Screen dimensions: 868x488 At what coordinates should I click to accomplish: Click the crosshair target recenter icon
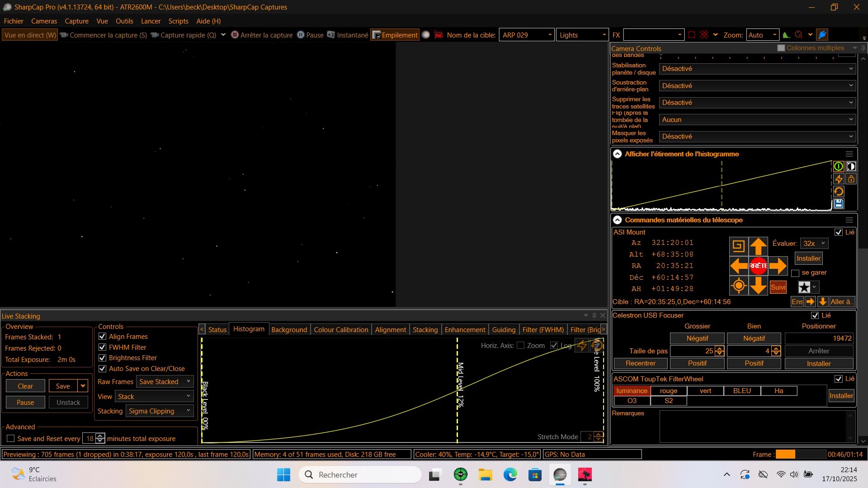point(739,286)
